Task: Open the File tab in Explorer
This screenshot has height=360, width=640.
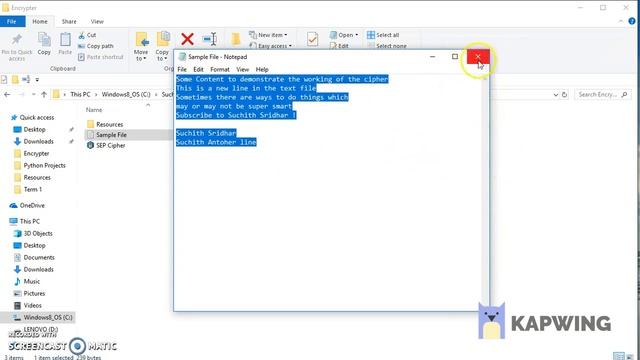Action: click(12, 22)
